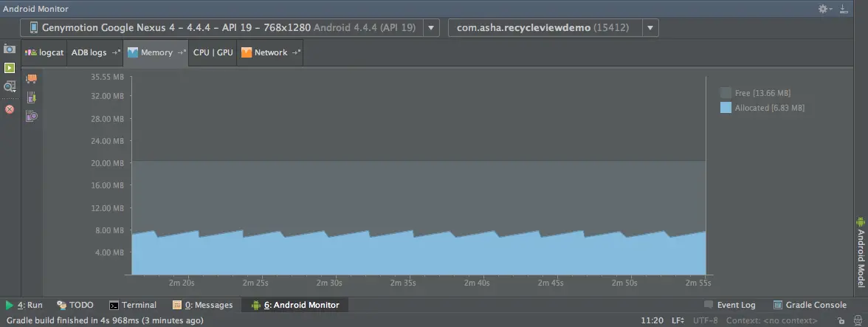Detach Memory tab using arrow icon
Viewport: 868px width, 327px height.
tap(182, 52)
